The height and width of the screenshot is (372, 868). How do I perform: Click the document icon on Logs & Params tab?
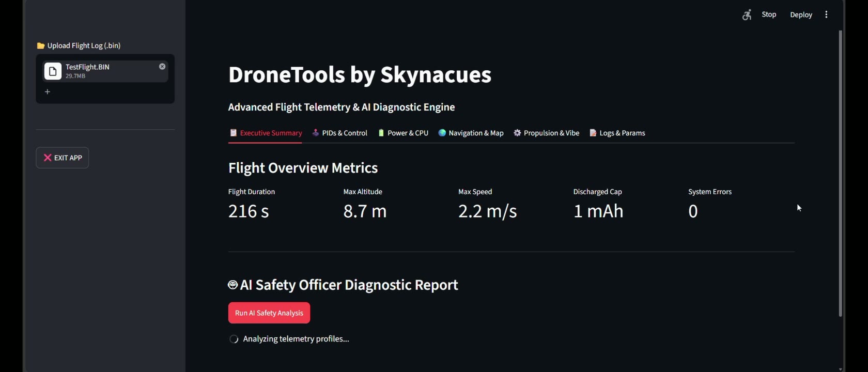point(593,133)
